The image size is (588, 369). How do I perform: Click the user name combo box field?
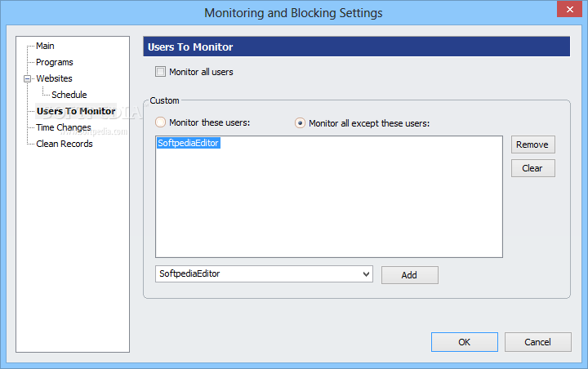pyautogui.click(x=264, y=274)
